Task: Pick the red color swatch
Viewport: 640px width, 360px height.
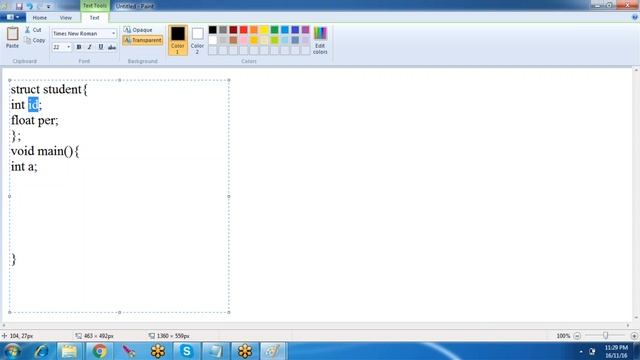Action: (x=244, y=30)
